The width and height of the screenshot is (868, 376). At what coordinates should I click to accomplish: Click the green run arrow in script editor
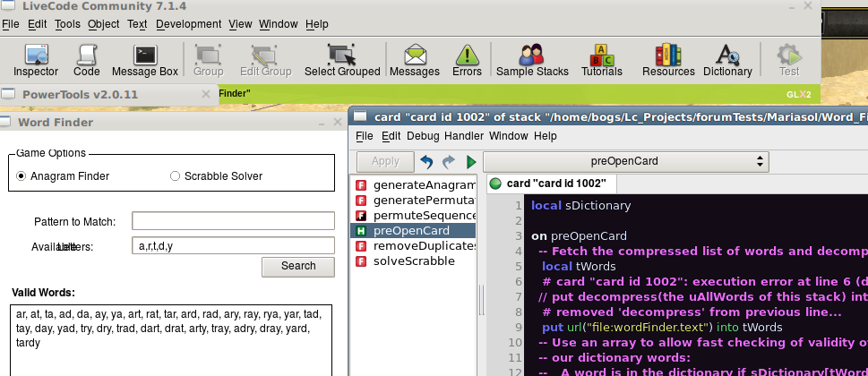pos(471,162)
